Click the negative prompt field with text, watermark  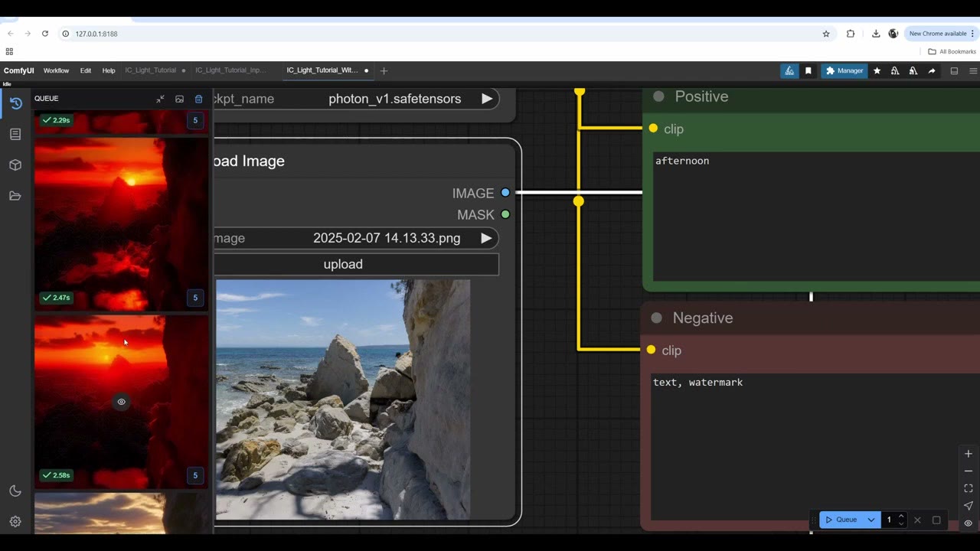pos(815,446)
